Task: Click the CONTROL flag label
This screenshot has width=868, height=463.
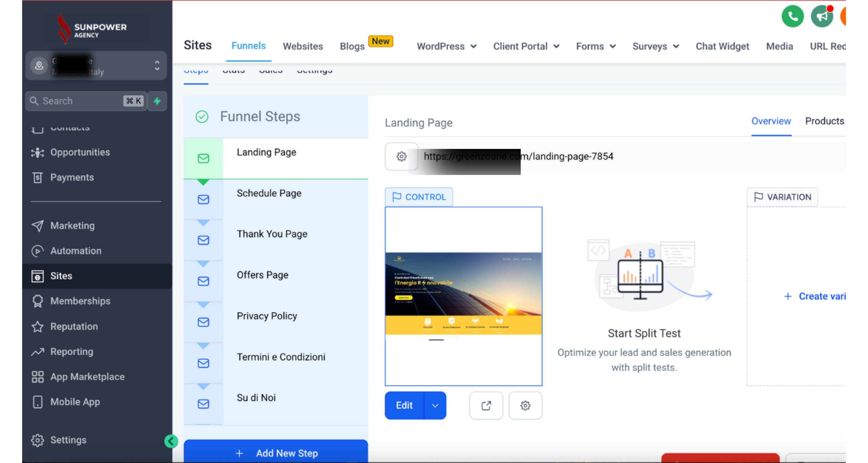Action: pyautogui.click(x=419, y=197)
